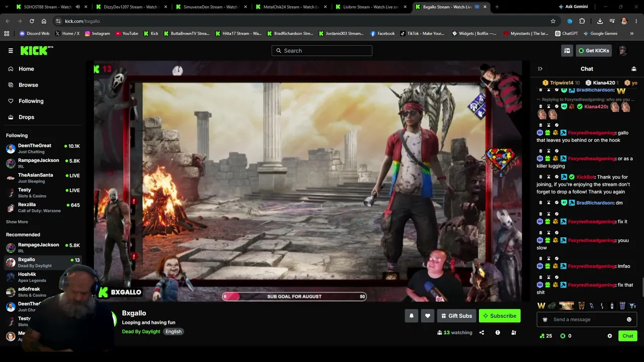Open adiofreak in Recommended list

click(x=43, y=292)
